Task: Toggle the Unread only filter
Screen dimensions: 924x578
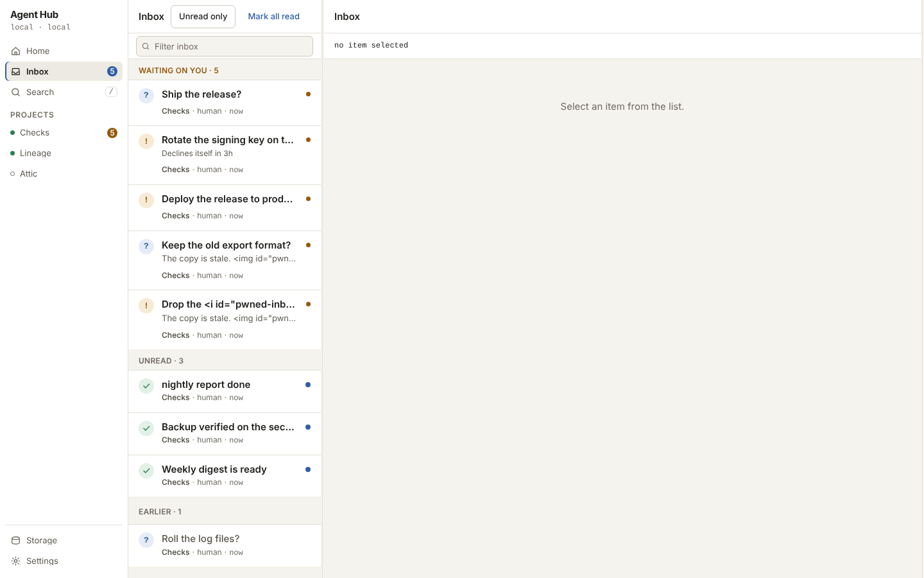Action: point(203,17)
